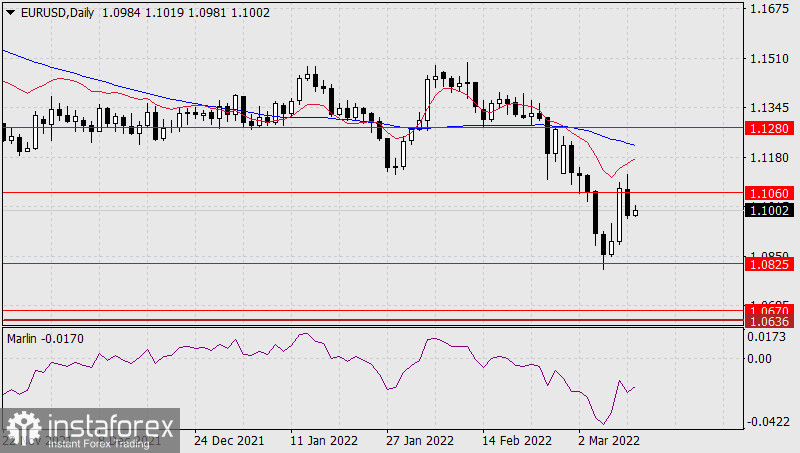This screenshot has width=800, height=453.
Task: Click the 27 Jan 2022 date label
Action: click(x=420, y=440)
